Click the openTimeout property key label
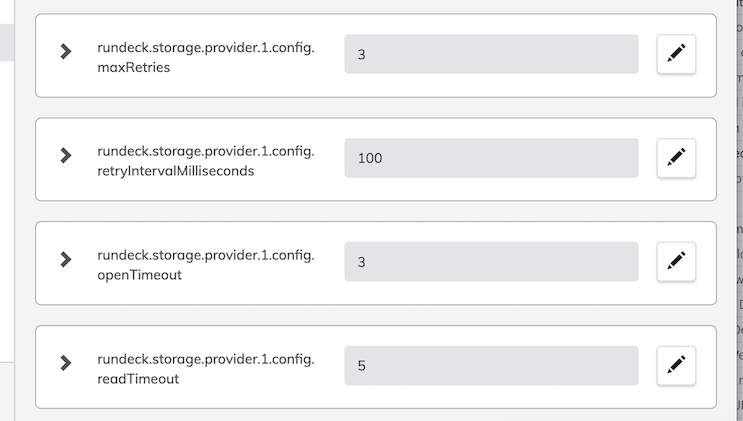The height and width of the screenshot is (421, 743). coord(206,265)
